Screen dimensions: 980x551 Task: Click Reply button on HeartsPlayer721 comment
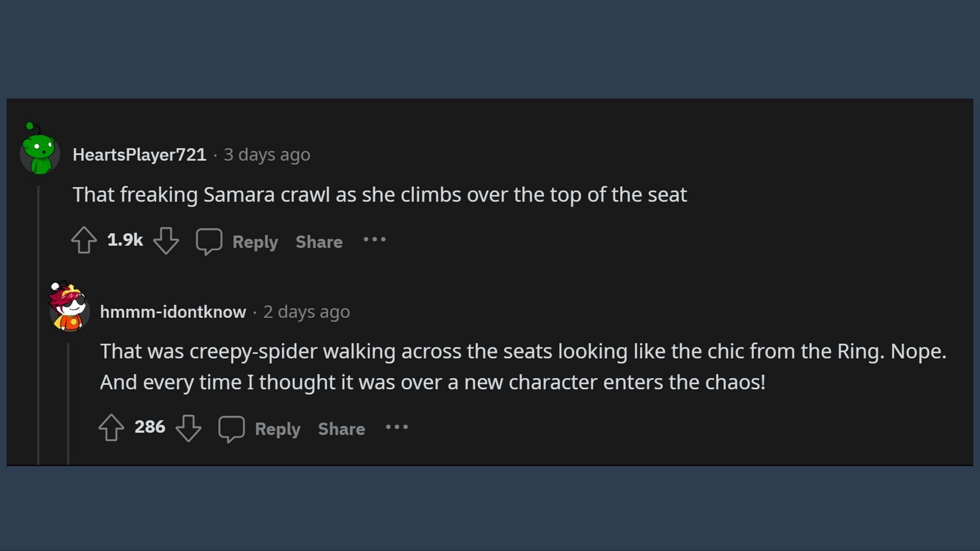click(254, 241)
